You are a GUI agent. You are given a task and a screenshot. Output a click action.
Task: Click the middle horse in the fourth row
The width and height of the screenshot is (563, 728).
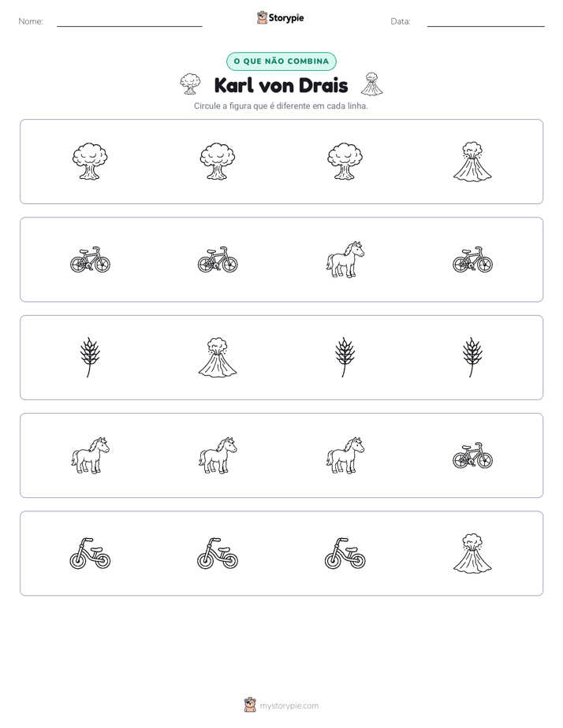218,455
